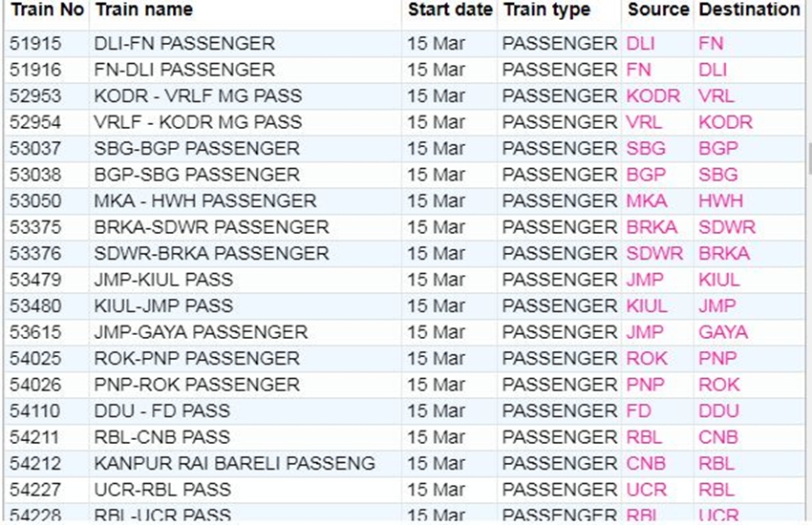Open source station DLI for train 51915
812x525 pixels.
point(639,44)
